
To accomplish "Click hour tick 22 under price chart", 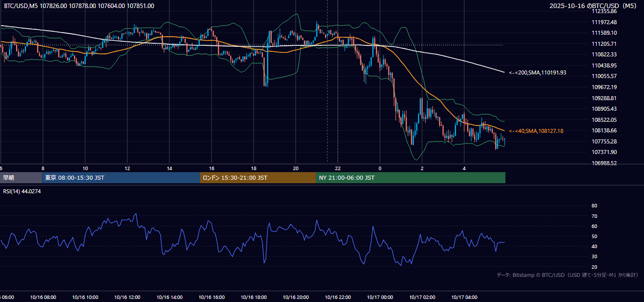I will point(338,168).
